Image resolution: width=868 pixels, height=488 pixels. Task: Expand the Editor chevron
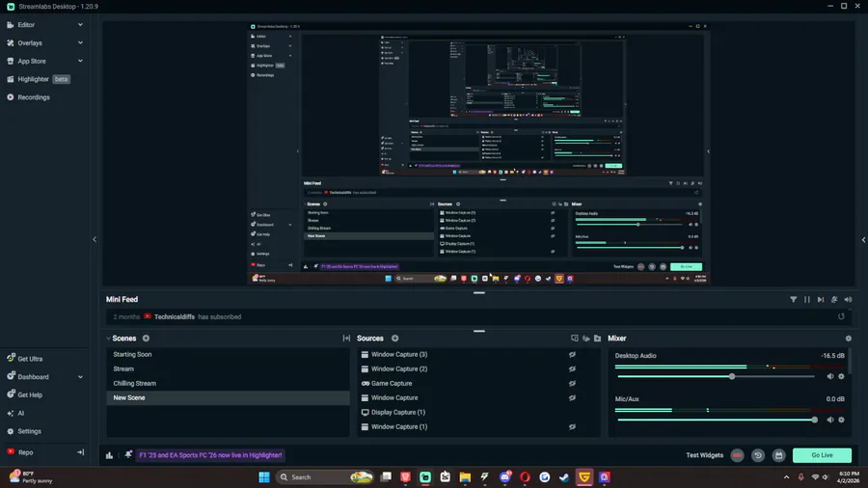point(80,25)
